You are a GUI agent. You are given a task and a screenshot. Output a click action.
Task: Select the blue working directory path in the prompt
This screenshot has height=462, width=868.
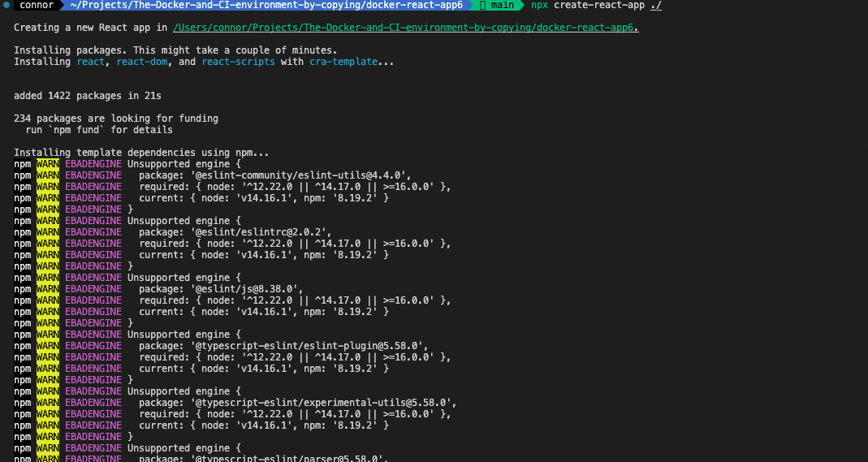click(x=266, y=5)
